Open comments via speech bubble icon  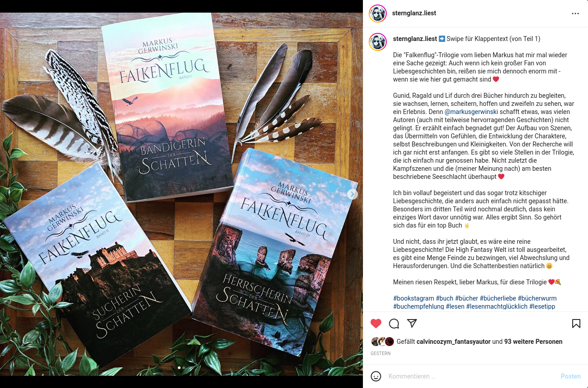pos(394,324)
